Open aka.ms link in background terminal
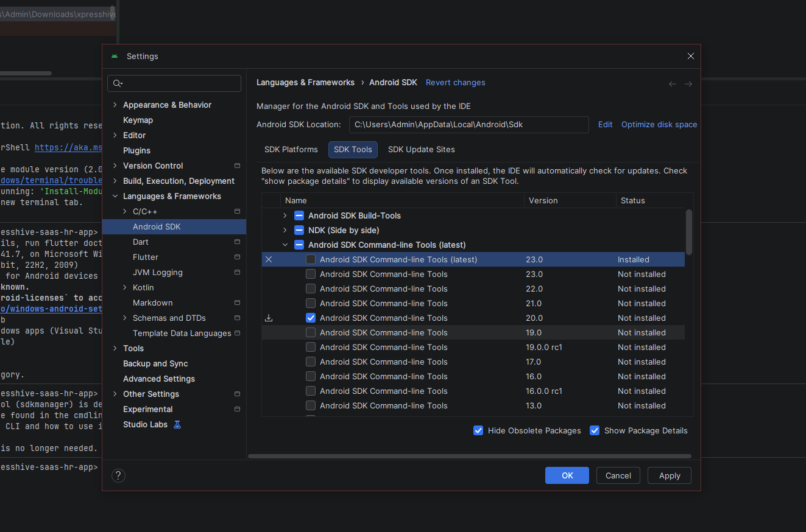The width and height of the screenshot is (806, 532). coord(68,147)
